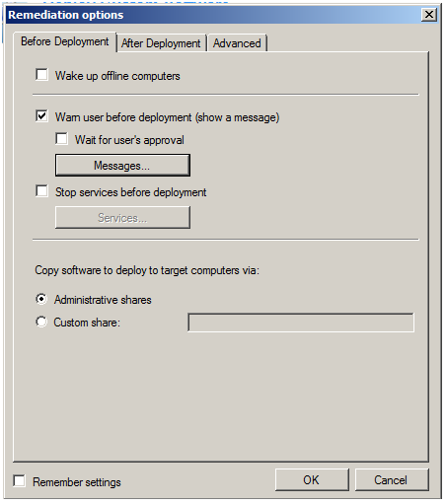Image resolution: width=447 pixels, height=504 pixels.
Task: Click the Custom share path text field
Action: click(x=301, y=323)
